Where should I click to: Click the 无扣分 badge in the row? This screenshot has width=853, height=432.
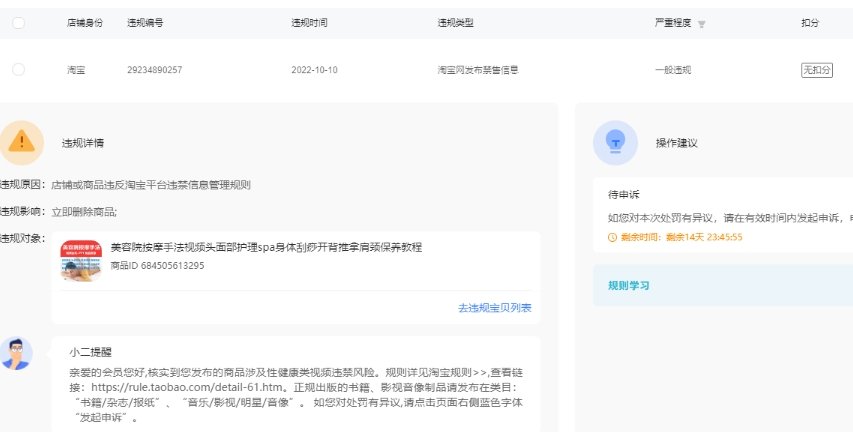click(816, 70)
